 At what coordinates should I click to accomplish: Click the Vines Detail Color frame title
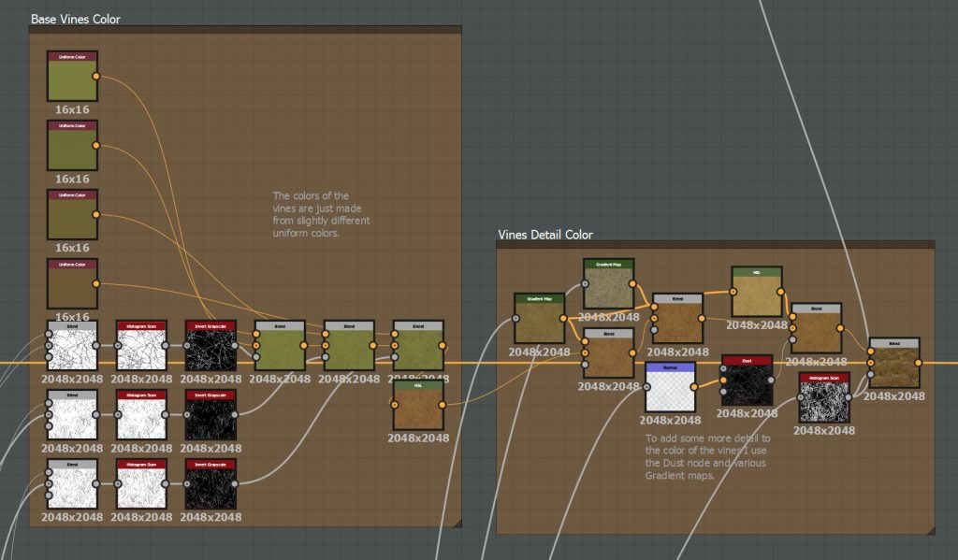pos(545,235)
